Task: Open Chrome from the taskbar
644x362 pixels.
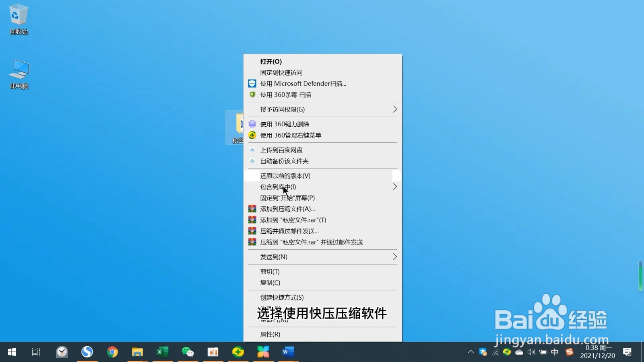Action: (112, 352)
